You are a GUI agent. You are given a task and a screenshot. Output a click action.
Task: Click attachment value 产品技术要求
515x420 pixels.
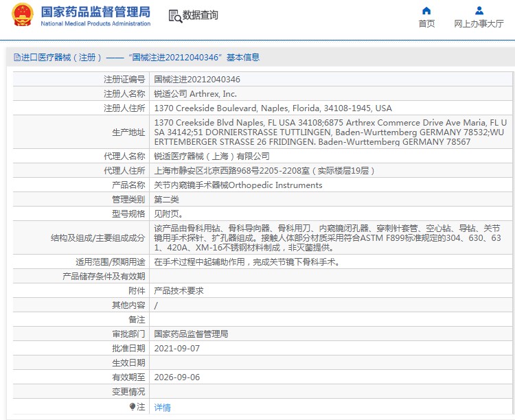coord(179,290)
